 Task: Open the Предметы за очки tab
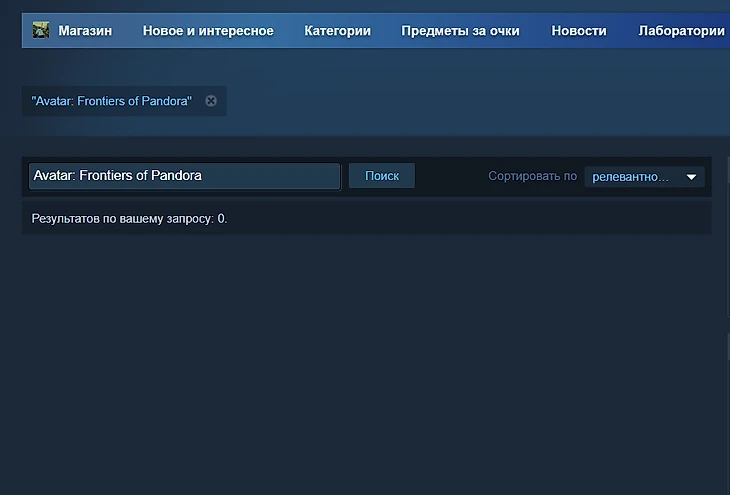460,31
